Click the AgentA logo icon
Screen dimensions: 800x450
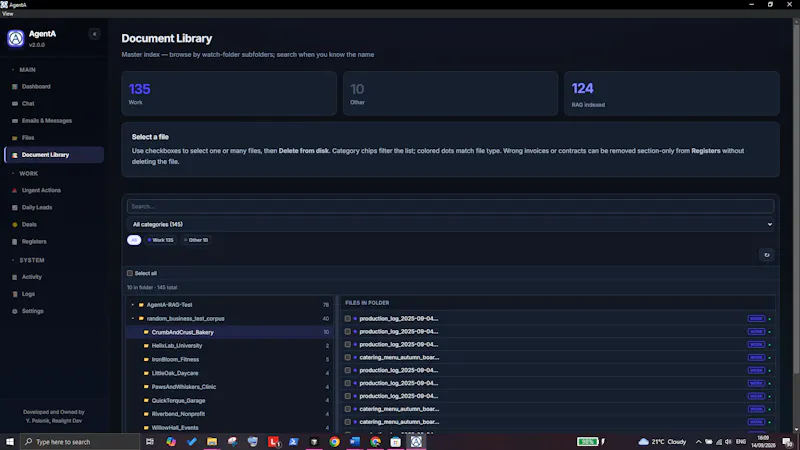[16, 38]
